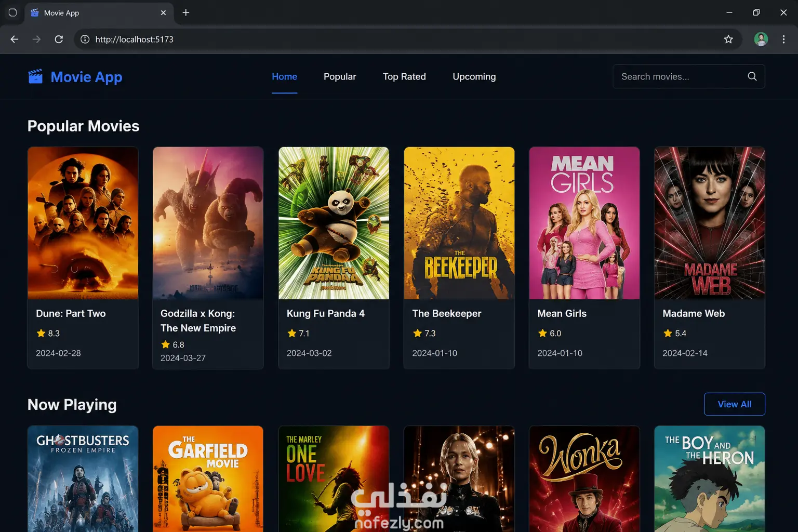Screen dimensions: 798x532
Task: Click the Madame Web rating star
Action: 668,334
